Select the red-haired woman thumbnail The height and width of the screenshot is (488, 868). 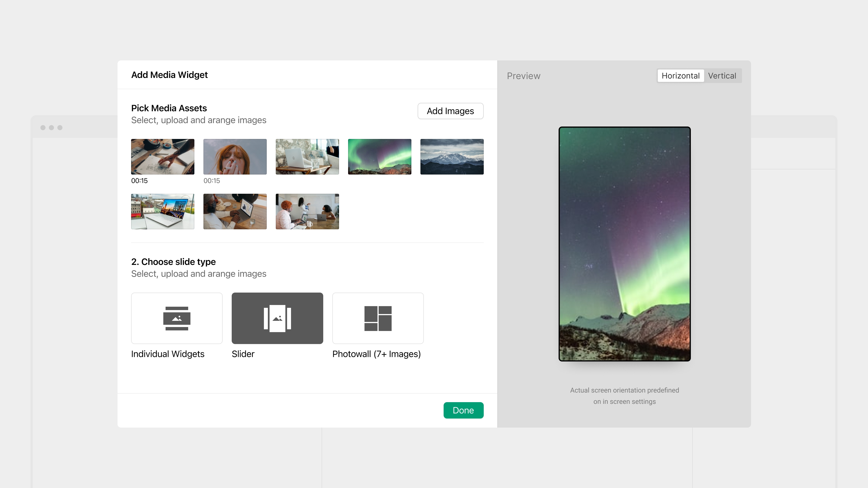click(x=235, y=157)
